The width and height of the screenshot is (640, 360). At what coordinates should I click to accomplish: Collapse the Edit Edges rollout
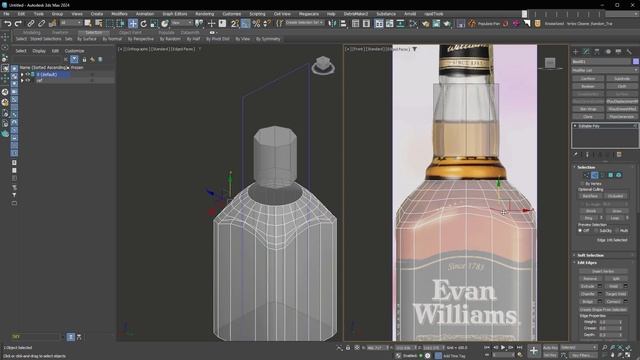(x=587, y=262)
